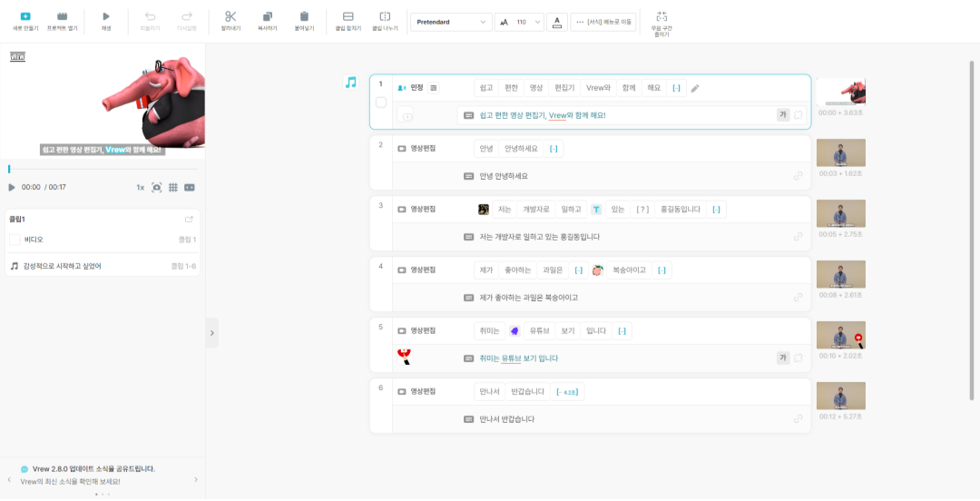Go to the next Vrew news item

coord(196,480)
